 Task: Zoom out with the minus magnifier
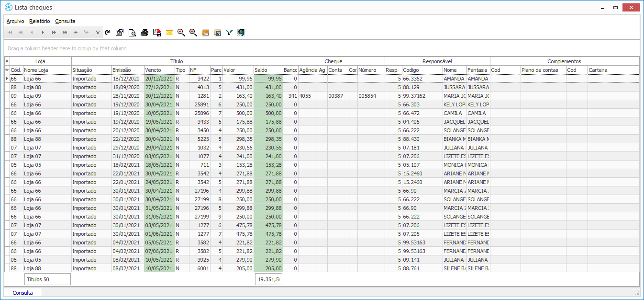(x=193, y=33)
